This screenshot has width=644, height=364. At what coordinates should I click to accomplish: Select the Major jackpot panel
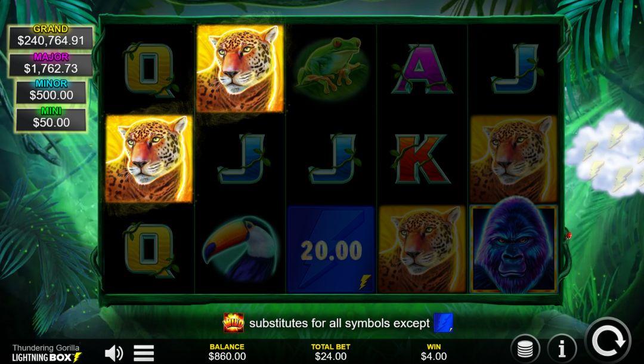(x=51, y=65)
